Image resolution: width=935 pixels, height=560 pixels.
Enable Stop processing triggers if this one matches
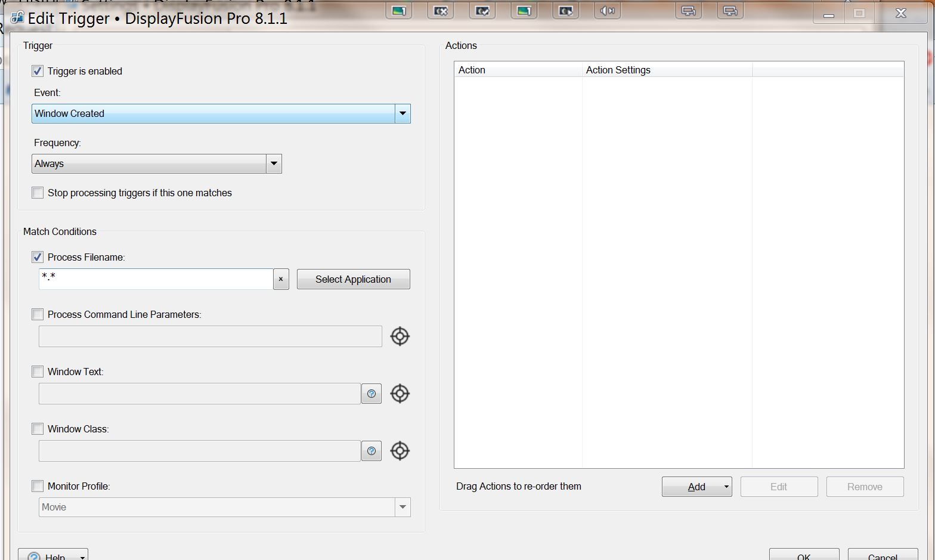tap(38, 193)
